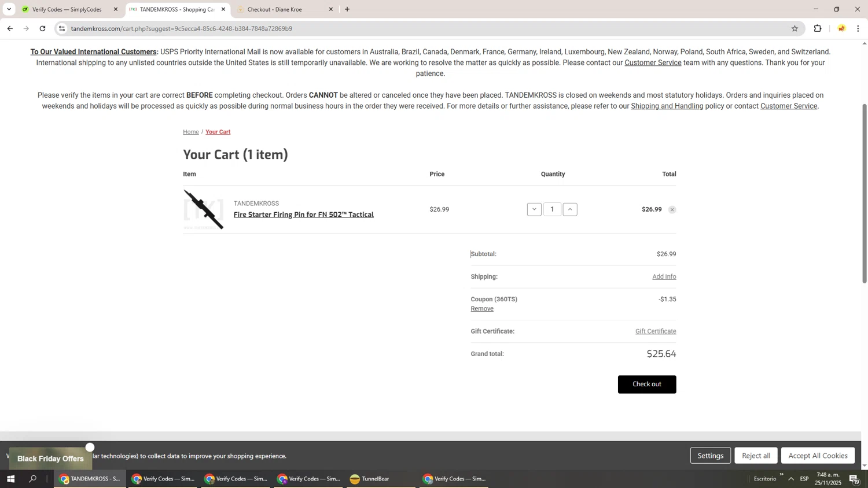Decrease quantity with the down arrow
Screen dimensions: 868x488
click(x=534, y=209)
